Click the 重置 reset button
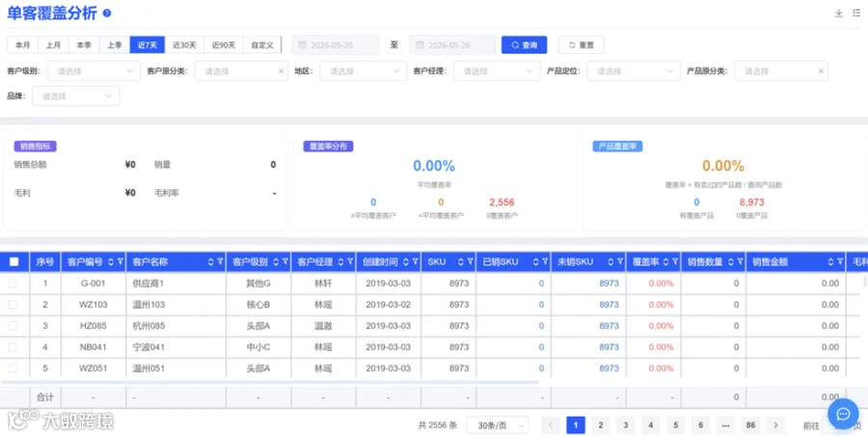Image resolution: width=868 pixels, height=437 pixels. [x=581, y=45]
